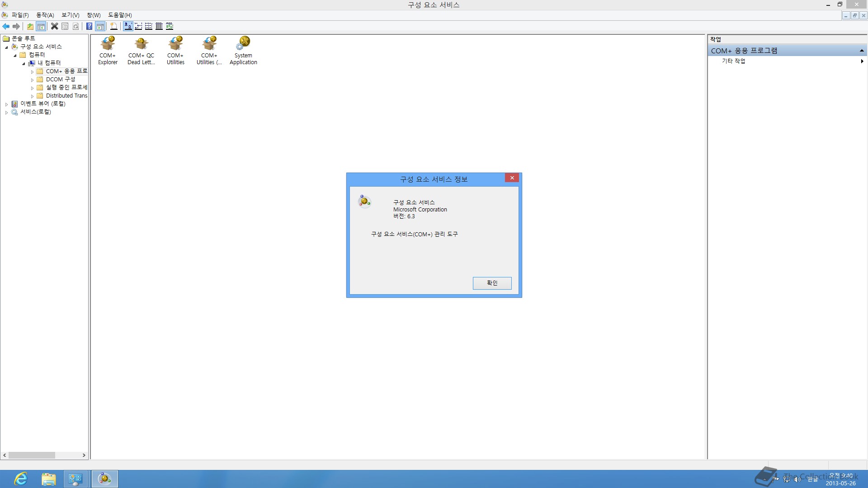
Task: Click the grey forward arrow in the toolbar
Action: click(16, 26)
